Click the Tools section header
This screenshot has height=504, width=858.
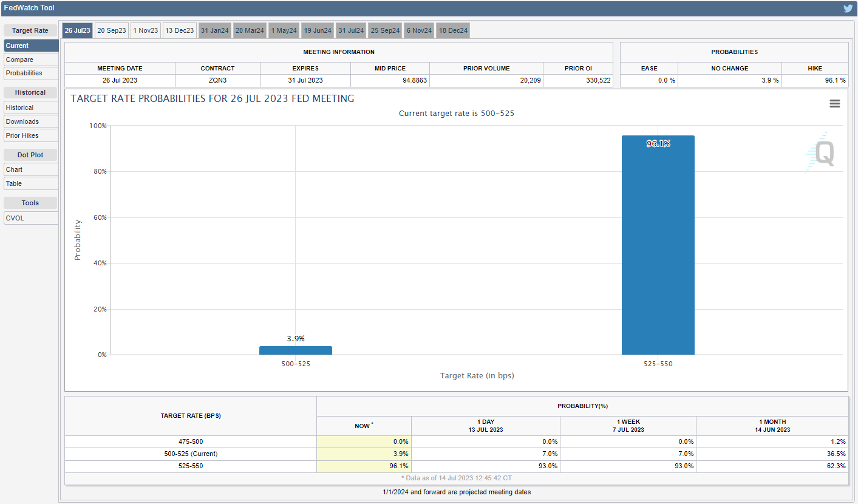30,203
